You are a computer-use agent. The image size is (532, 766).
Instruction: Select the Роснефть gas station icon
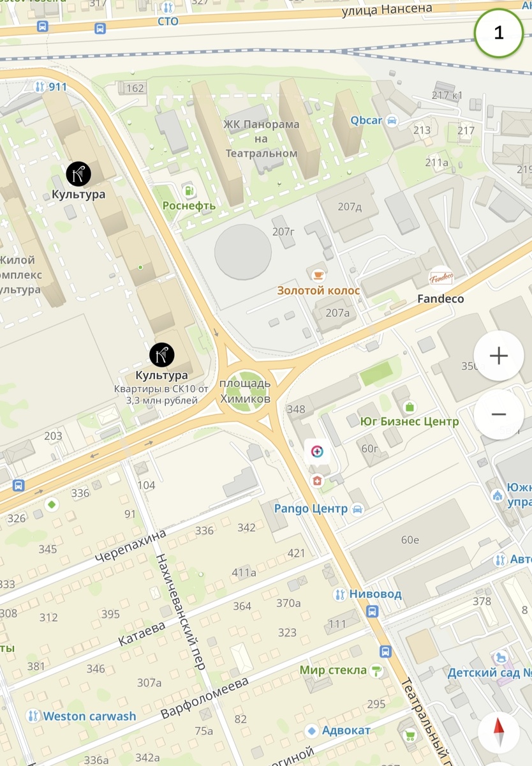click(x=188, y=190)
